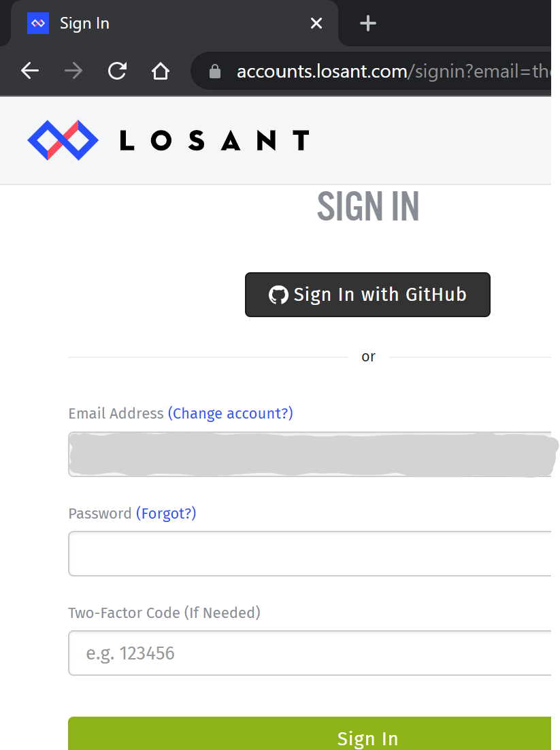560x750 pixels.
Task: Click the forward navigation arrow
Action: (x=73, y=71)
